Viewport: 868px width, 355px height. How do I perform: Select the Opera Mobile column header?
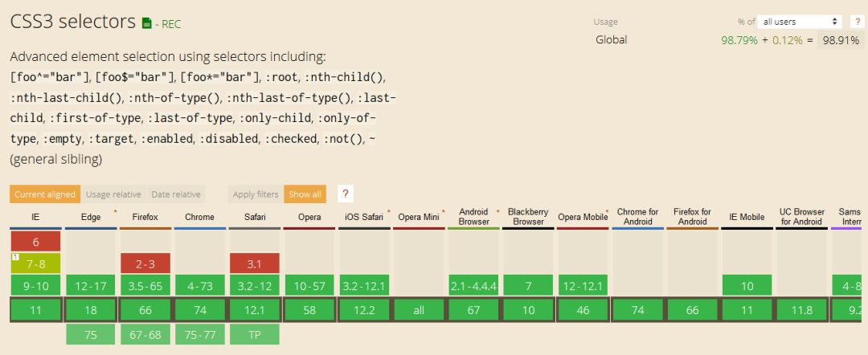point(583,218)
